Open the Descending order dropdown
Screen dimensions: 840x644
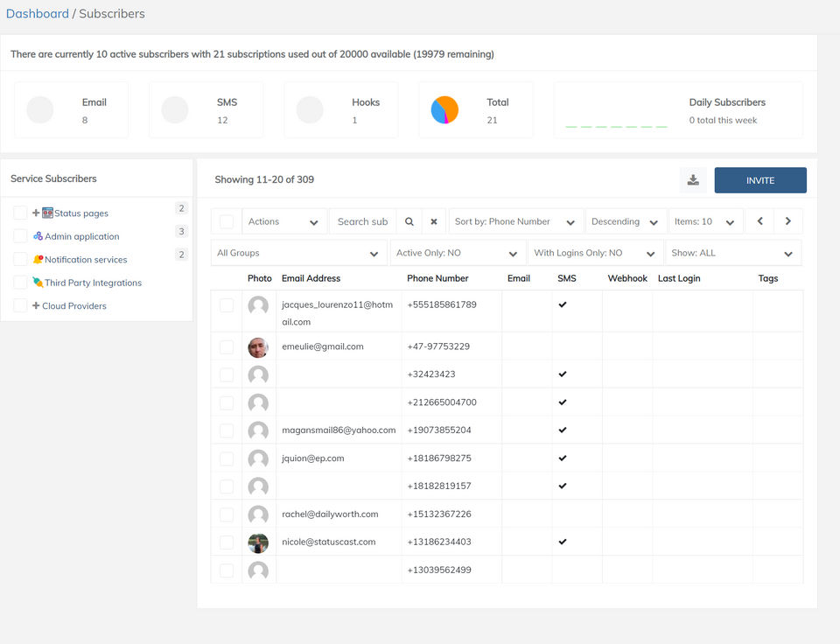pos(626,221)
